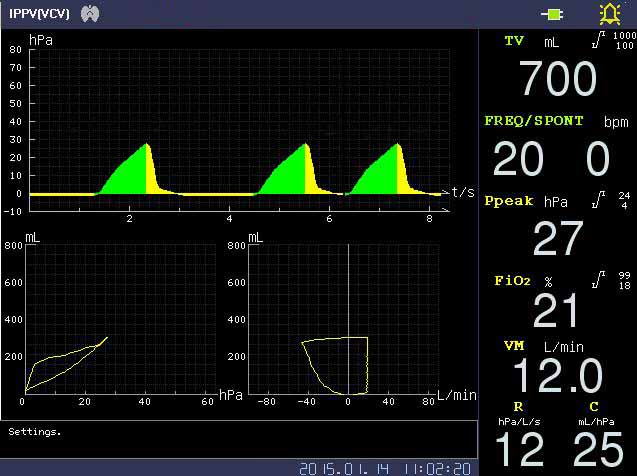
Task: Click the lungs icon in title bar
Action: (91, 13)
